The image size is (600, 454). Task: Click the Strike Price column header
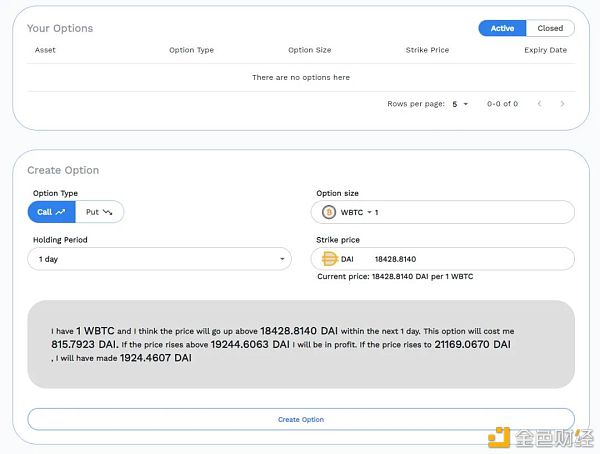point(427,50)
